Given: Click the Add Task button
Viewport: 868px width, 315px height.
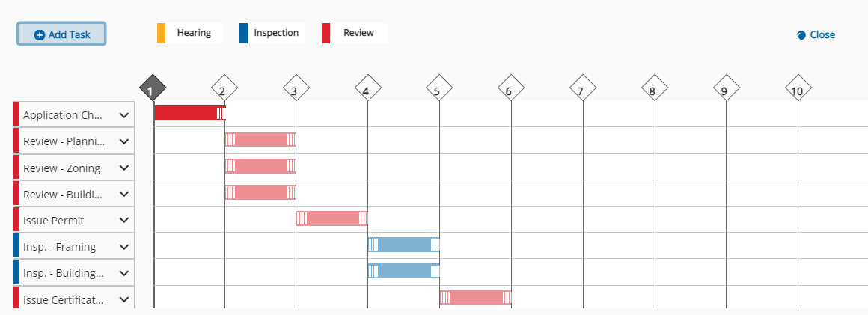Looking at the screenshot, I should pos(61,34).
